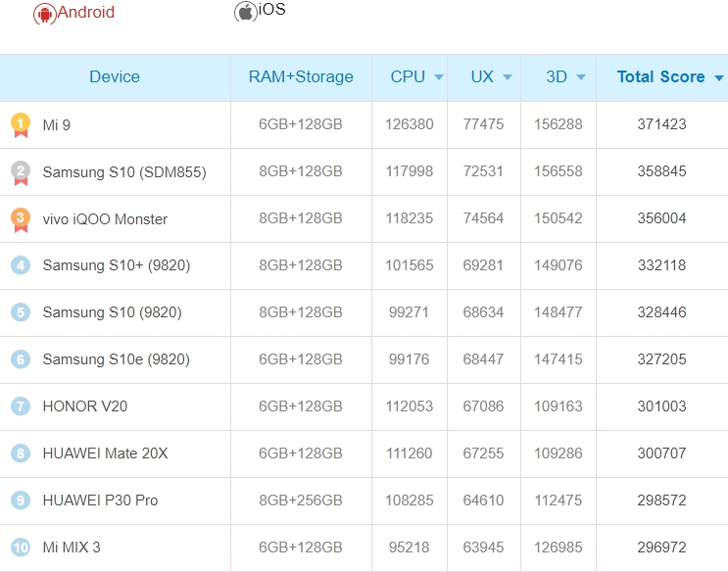Screen dimensions: 728x572
Task: Select the HUAWEI P30 Pro device name
Action: click(x=100, y=500)
